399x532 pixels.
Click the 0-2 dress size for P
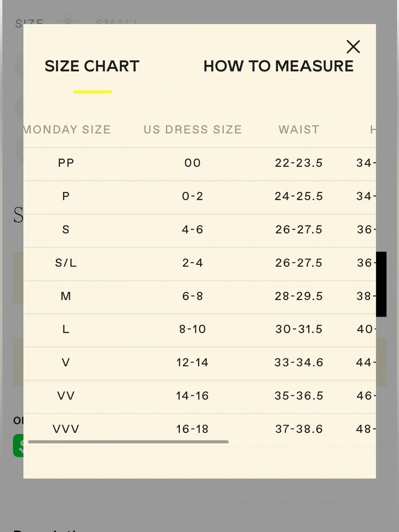192,196
